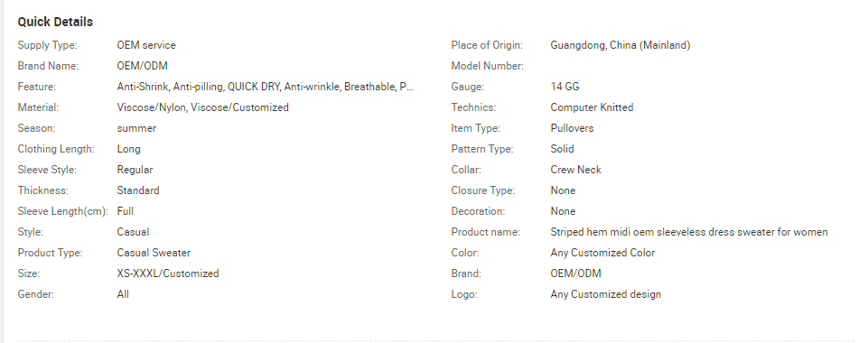Click the Striped hem midi product name
The width and height of the screenshot is (868, 343).
[689, 232]
